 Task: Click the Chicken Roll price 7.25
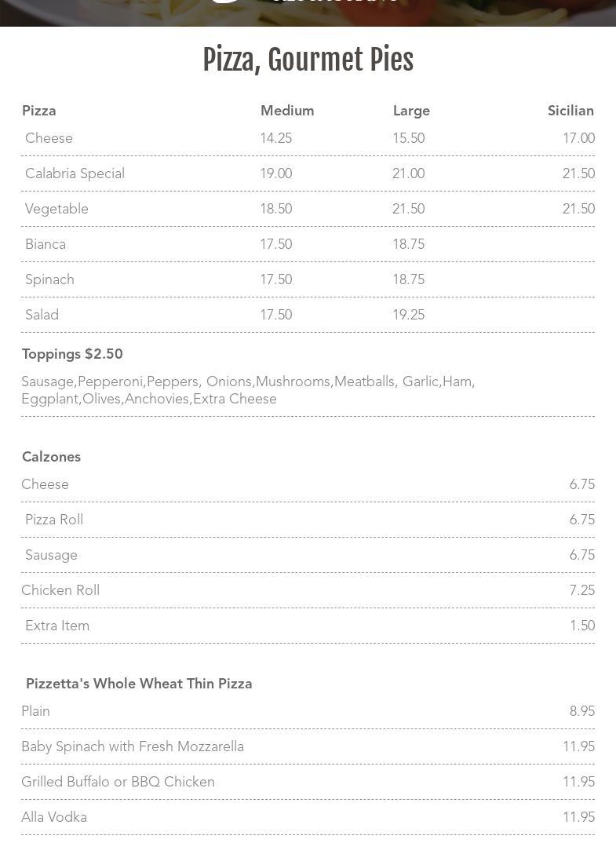582,590
